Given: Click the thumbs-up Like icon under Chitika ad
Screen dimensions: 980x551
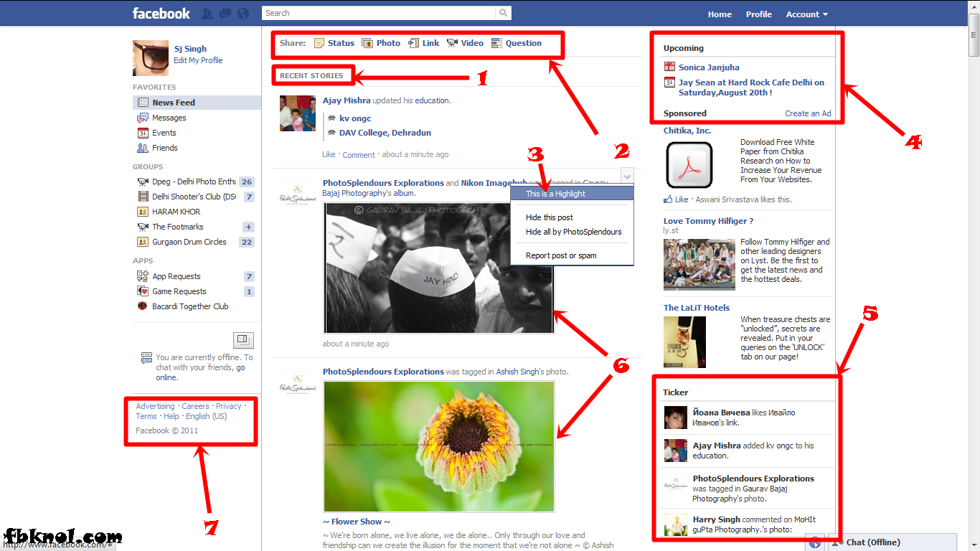Looking at the screenshot, I should [668, 199].
